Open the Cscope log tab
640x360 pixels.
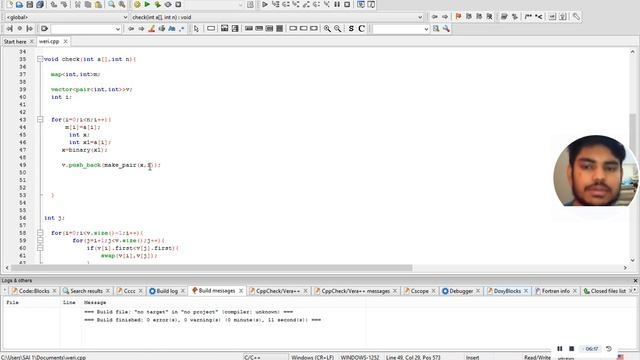pos(419,291)
